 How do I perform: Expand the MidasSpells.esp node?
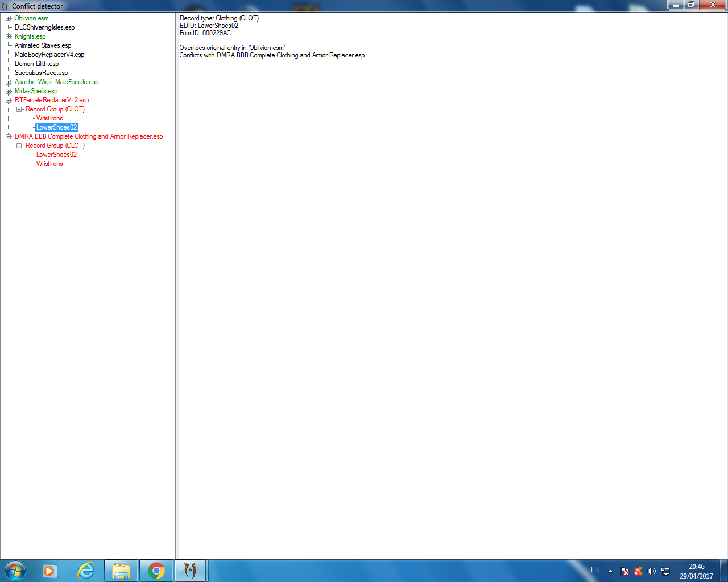point(9,91)
